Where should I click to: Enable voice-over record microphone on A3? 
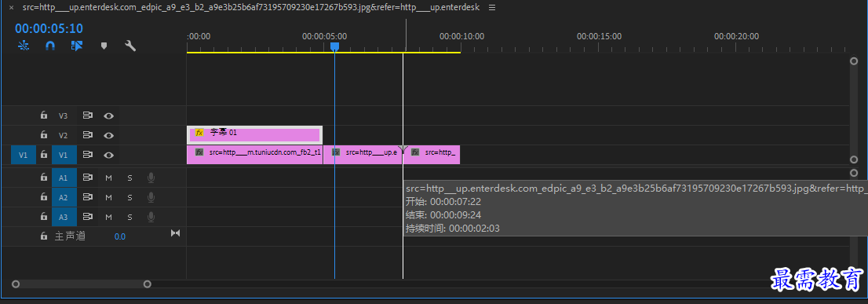click(151, 217)
